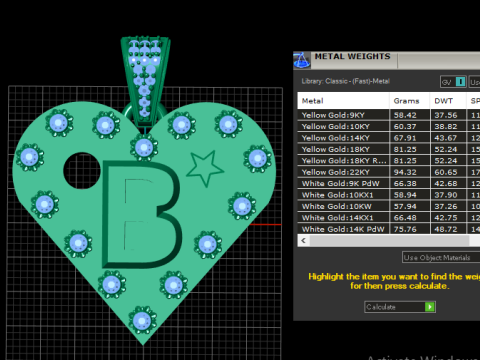Click the 42.75 DWT value
The width and height of the screenshot is (480, 360).
446,217
